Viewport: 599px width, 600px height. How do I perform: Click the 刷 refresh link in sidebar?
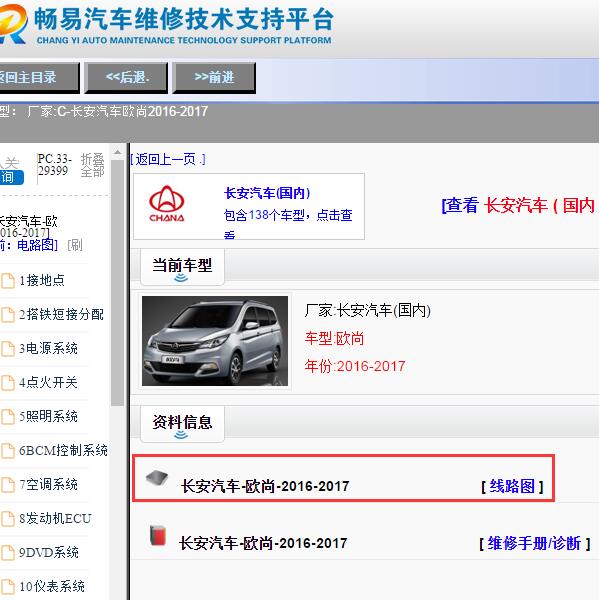75,245
